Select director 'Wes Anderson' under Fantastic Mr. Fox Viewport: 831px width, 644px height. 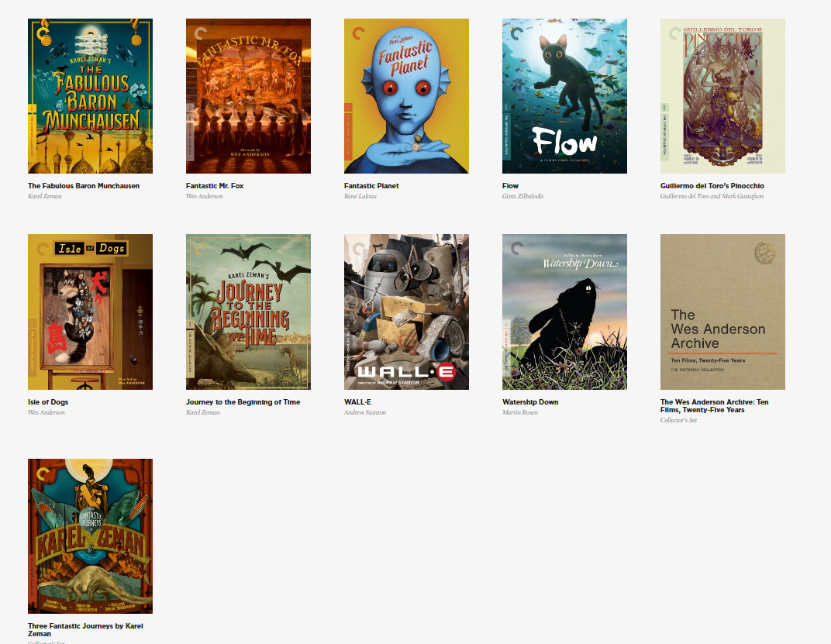204,196
